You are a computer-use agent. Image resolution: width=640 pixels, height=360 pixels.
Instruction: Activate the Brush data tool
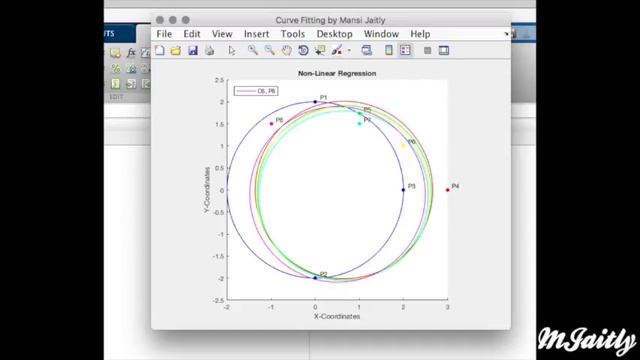(337, 50)
